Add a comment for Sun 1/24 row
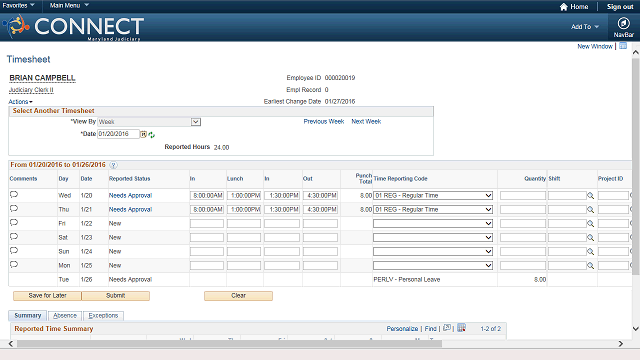The height and width of the screenshot is (360, 640). tap(14, 251)
